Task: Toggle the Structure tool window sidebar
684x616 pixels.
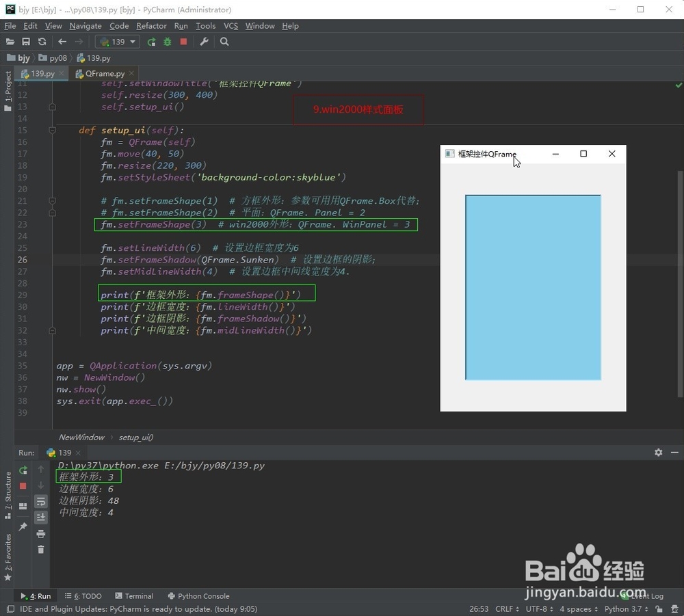Action: [x=8, y=495]
